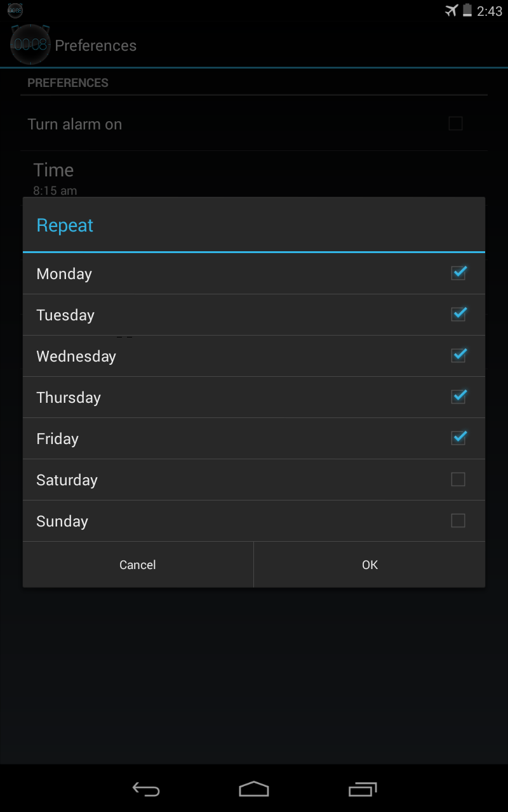
Task: Disable repeat on Friday
Action: click(458, 438)
